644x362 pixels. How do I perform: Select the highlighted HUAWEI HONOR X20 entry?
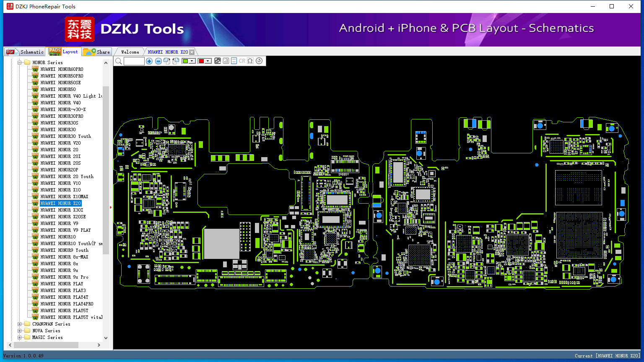(60, 203)
